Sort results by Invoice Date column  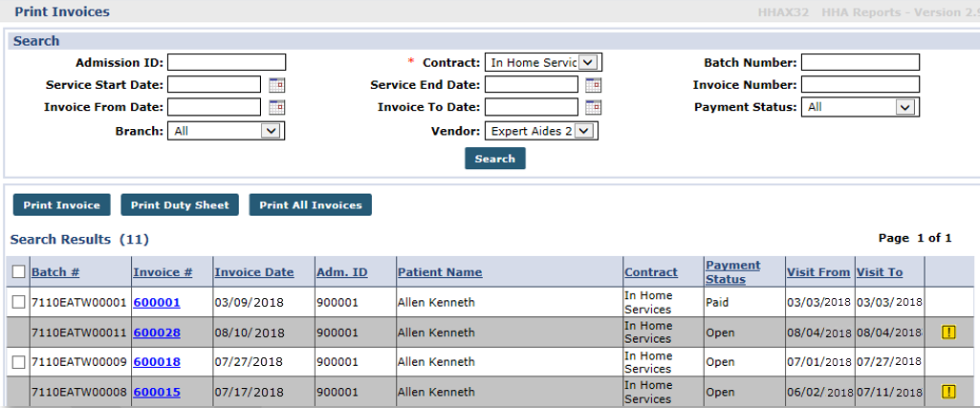(253, 272)
